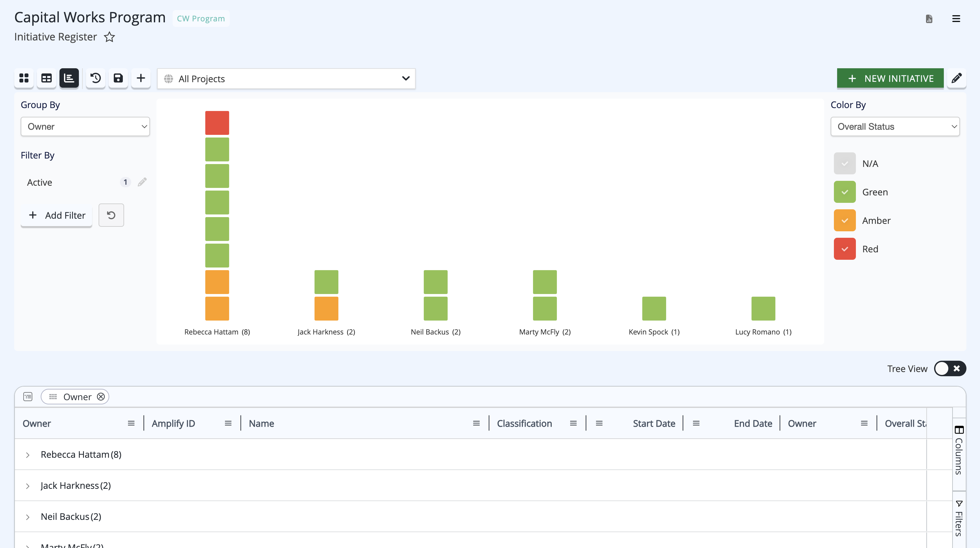Open the report document icon at top right
Image resolution: width=980 pixels, height=548 pixels.
[x=929, y=19]
